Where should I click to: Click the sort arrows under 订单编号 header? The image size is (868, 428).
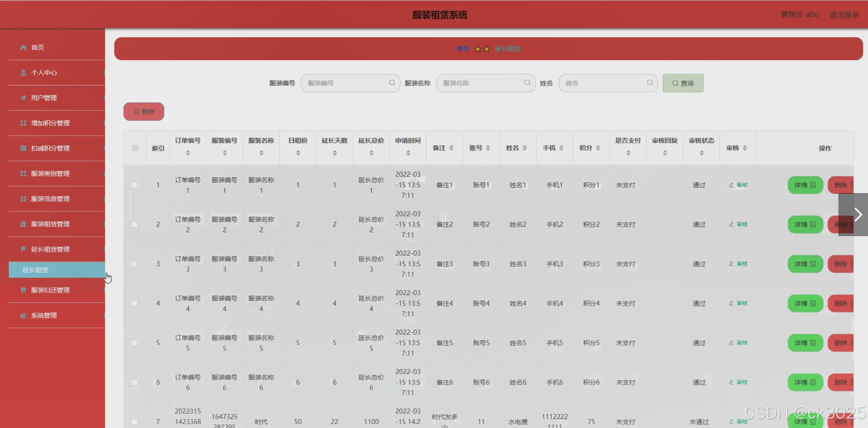[188, 153]
